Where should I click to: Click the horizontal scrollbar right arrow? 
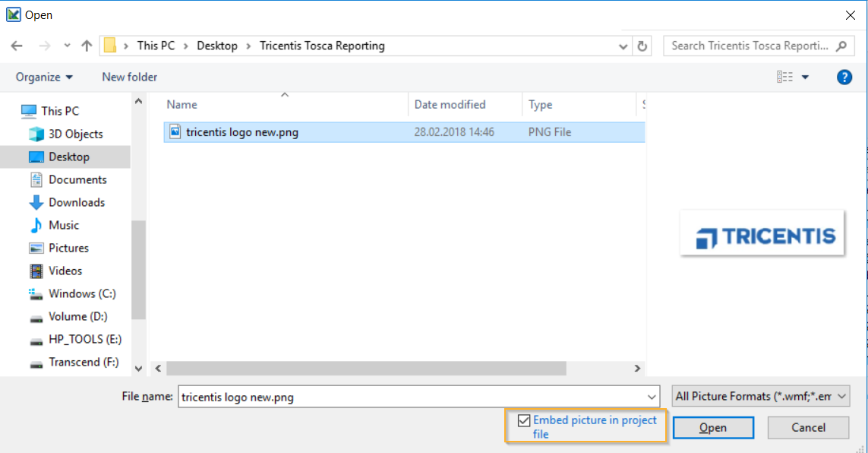(x=637, y=369)
